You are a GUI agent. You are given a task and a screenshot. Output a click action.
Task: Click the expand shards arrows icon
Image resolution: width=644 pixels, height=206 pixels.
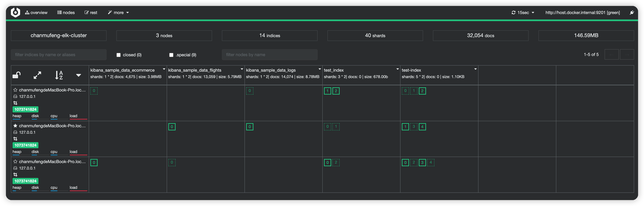click(37, 75)
